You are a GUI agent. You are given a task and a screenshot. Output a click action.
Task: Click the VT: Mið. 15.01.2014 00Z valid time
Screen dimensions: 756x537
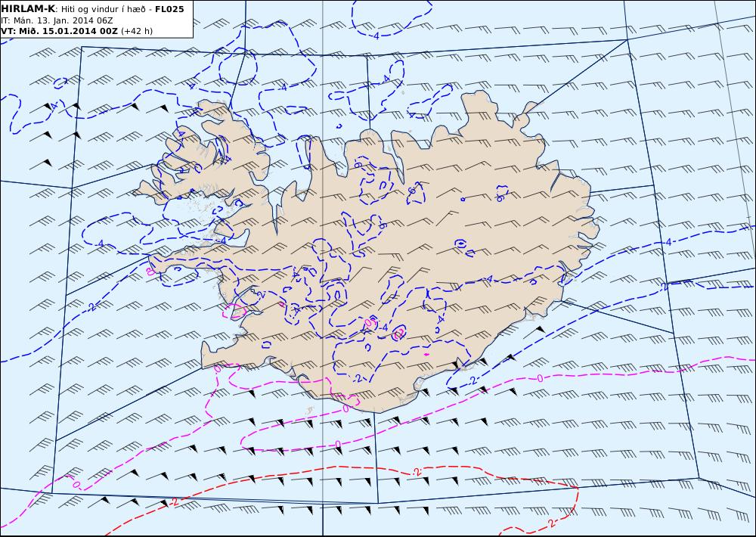pyautogui.click(x=59, y=31)
